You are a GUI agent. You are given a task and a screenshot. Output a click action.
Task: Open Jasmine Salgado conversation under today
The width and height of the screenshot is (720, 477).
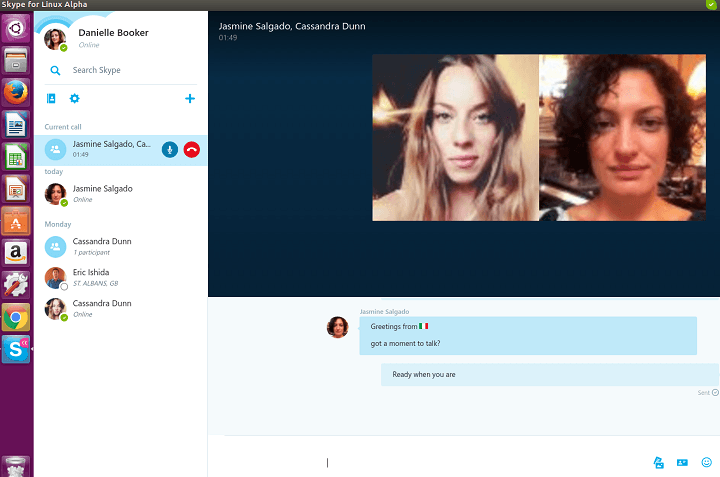point(121,194)
